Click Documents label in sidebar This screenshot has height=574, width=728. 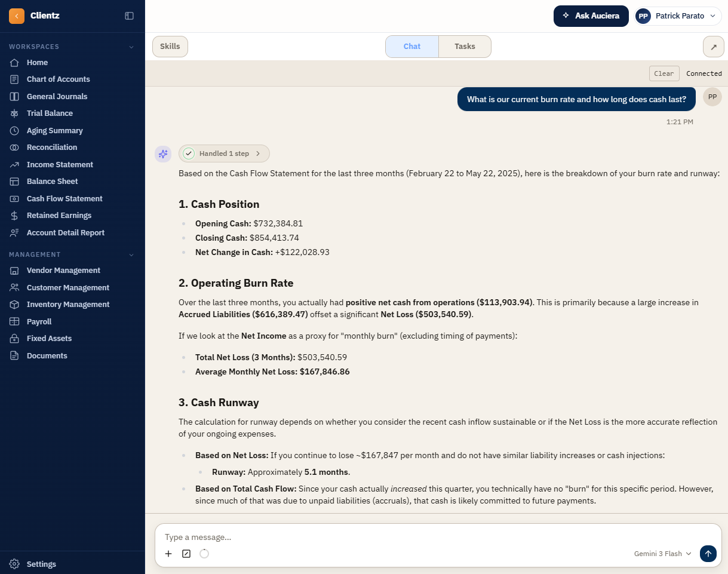(47, 356)
